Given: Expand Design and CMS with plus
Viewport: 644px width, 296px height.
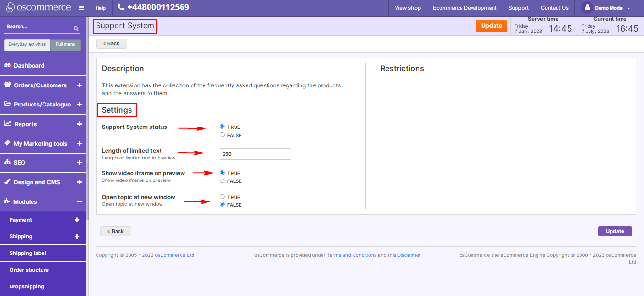Looking at the screenshot, I should 79,182.
